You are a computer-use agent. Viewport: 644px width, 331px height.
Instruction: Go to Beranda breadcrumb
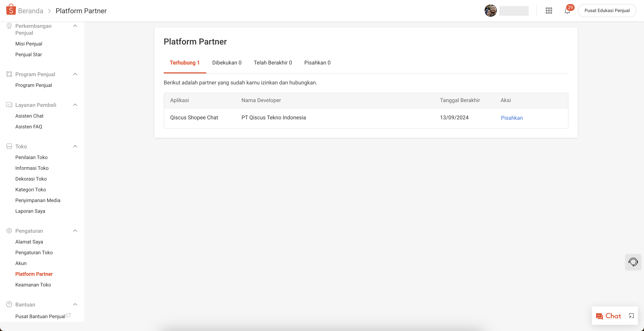pyautogui.click(x=30, y=11)
